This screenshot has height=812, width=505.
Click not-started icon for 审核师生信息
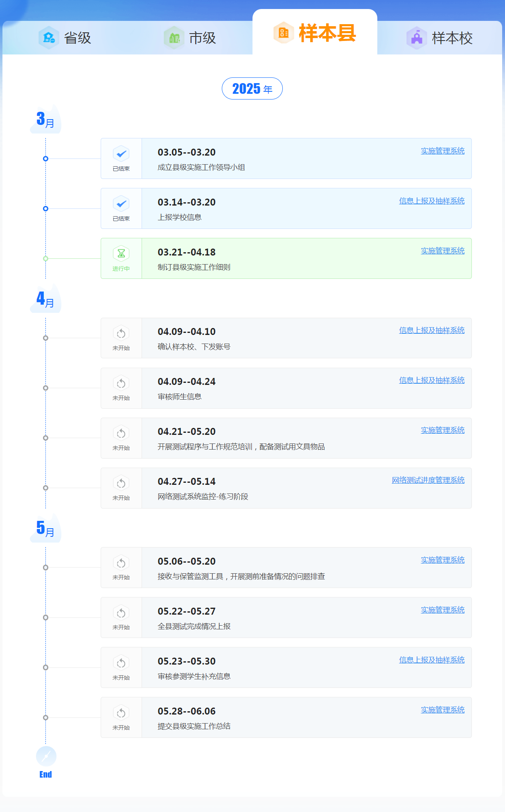pyautogui.click(x=121, y=383)
